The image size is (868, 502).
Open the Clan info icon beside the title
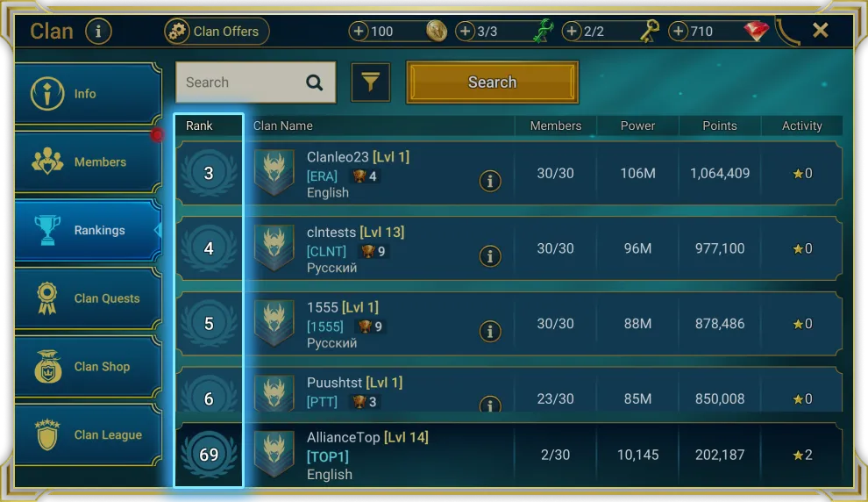pos(98,31)
